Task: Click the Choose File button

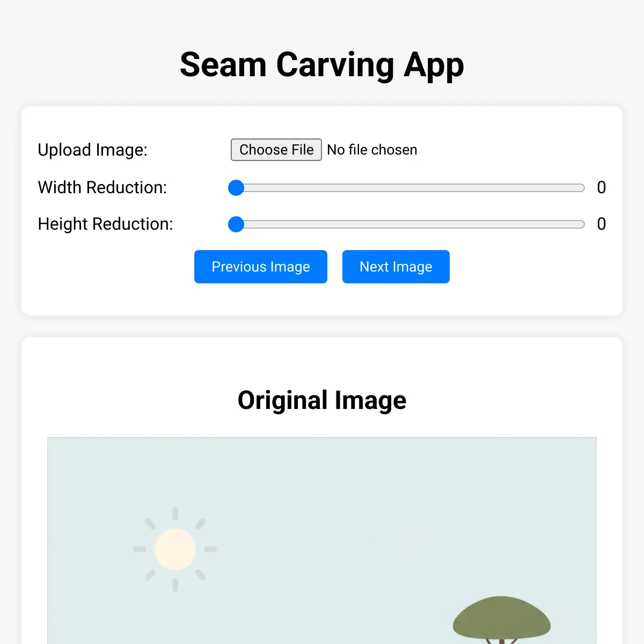Action: click(276, 150)
